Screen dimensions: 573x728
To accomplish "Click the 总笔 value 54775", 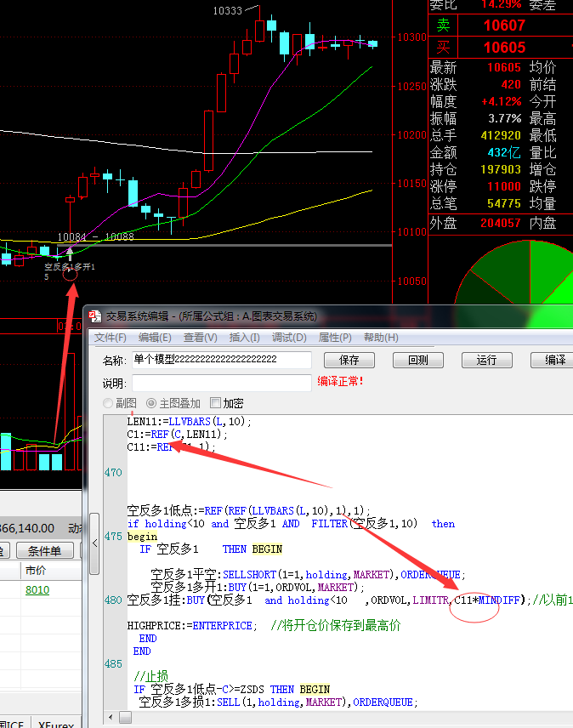I will click(504, 203).
